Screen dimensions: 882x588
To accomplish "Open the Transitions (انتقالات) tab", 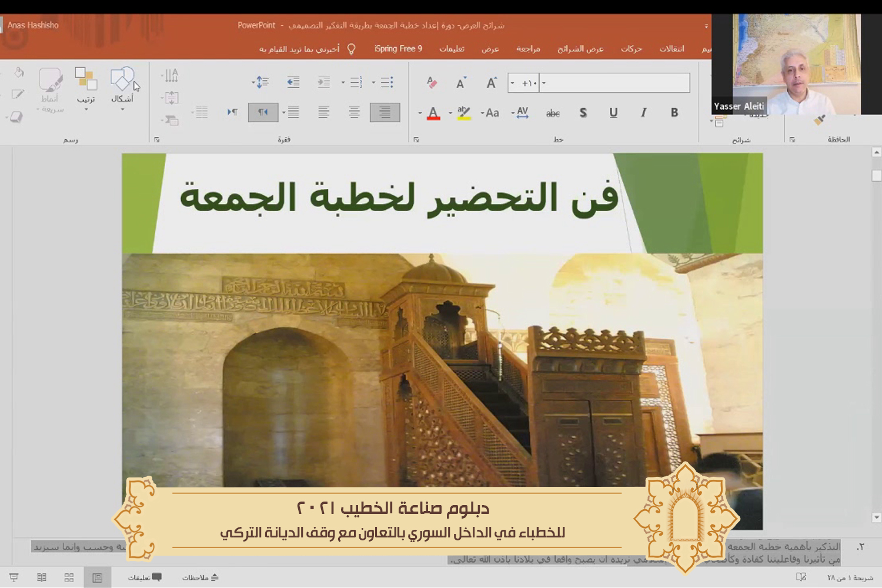I will click(671, 49).
